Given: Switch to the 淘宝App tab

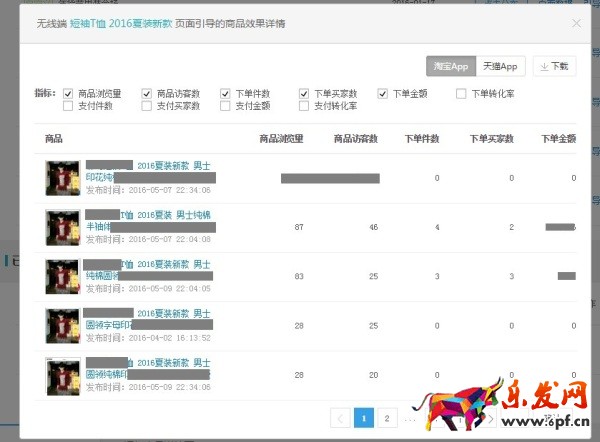Looking at the screenshot, I should [451, 66].
